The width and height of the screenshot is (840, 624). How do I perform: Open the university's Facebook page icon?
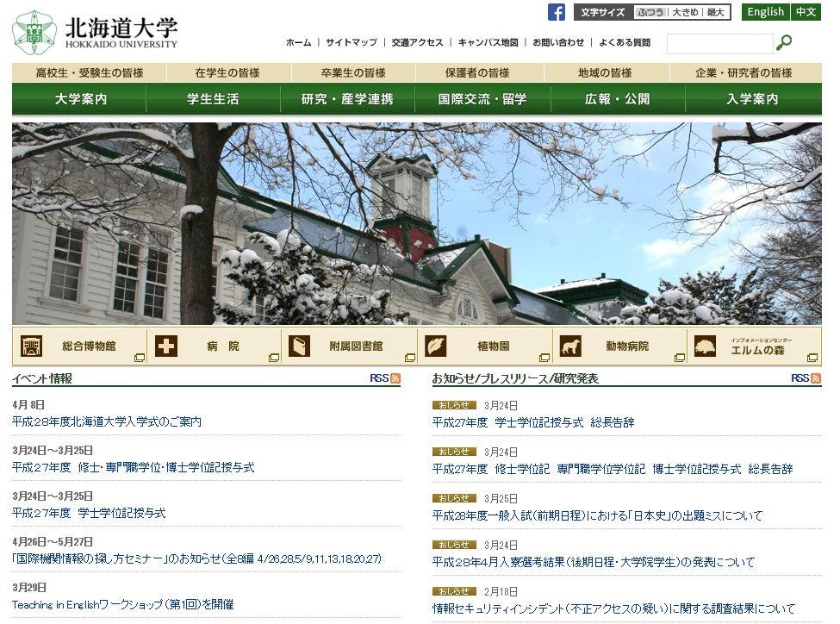tap(556, 11)
